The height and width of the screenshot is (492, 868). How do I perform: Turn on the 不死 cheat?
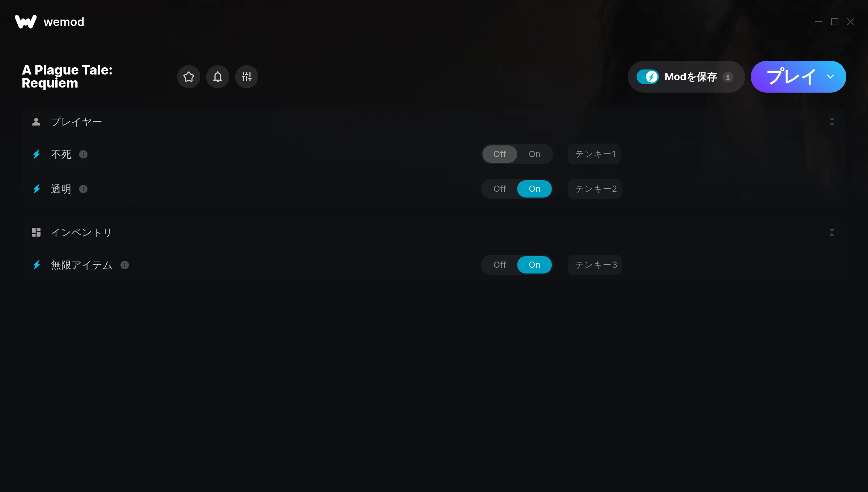coord(535,154)
